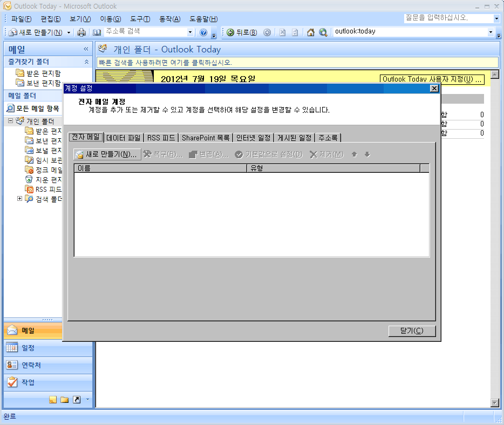Click the move account up arrow
The width and height of the screenshot is (504, 425).
point(354,154)
